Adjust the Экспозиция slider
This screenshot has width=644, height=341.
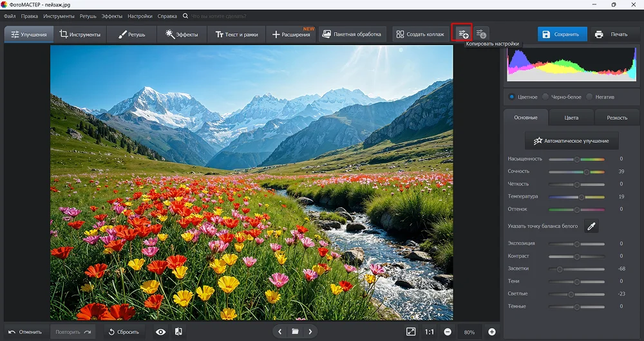coord(576,244)
